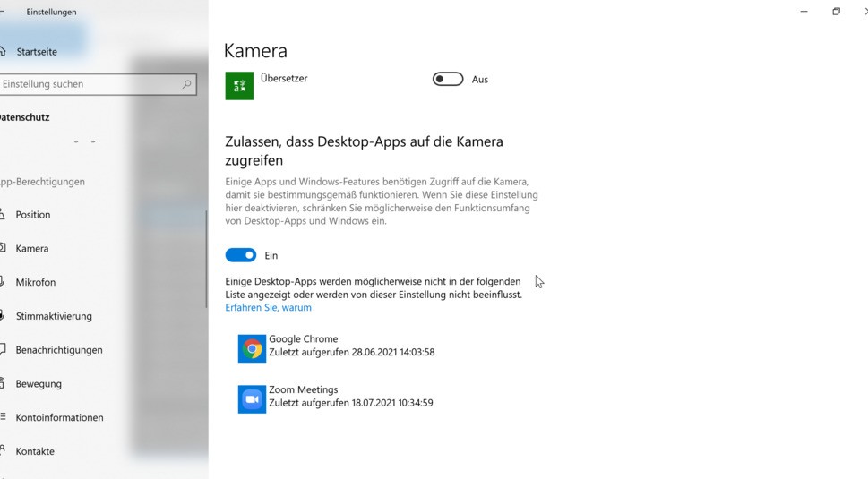
Task: Select Kamera in the sidebar
Action: click(32, 248)
